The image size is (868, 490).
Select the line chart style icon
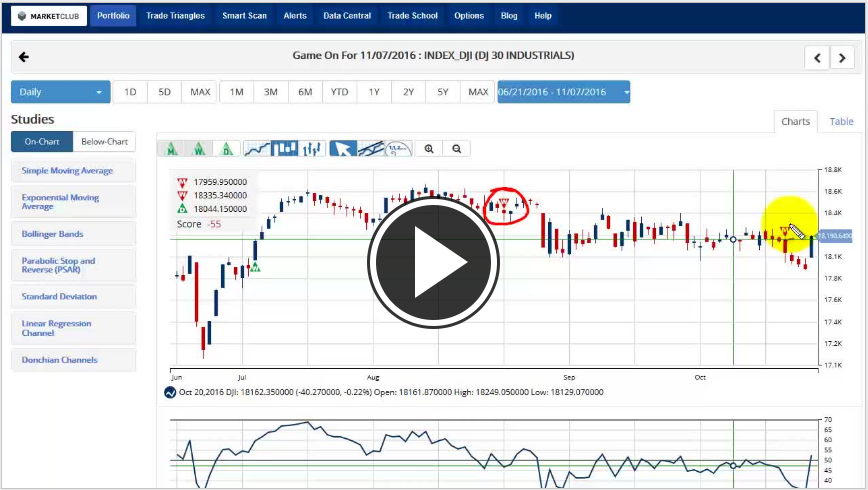[258, 149]
